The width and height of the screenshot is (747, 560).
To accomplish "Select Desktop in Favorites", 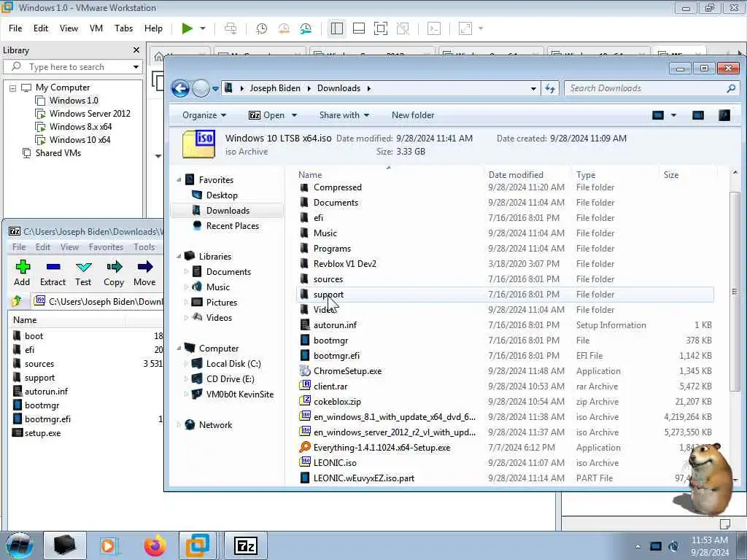I will pyautogui.click(x=222, y=195).
